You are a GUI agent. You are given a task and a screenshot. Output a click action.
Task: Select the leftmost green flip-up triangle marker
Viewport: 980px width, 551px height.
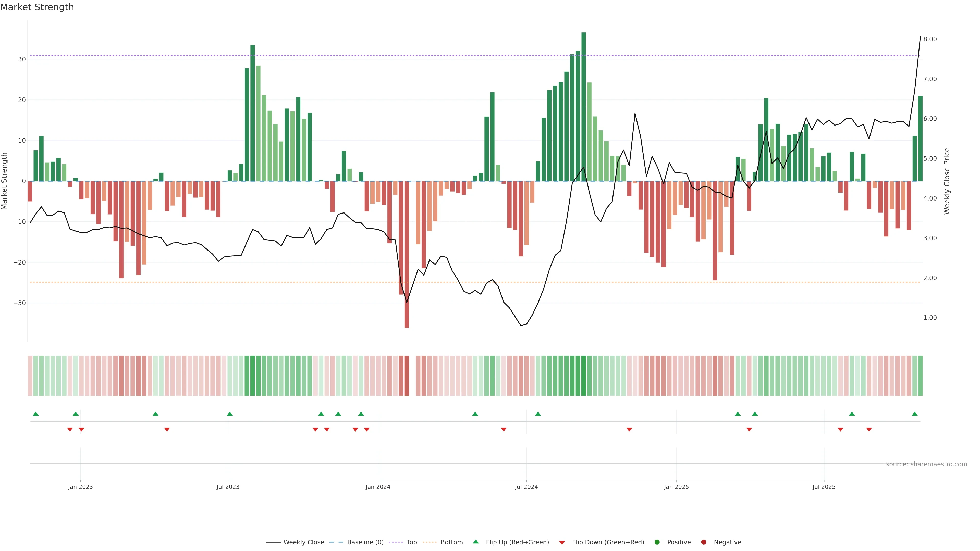(x=36, y=414)
